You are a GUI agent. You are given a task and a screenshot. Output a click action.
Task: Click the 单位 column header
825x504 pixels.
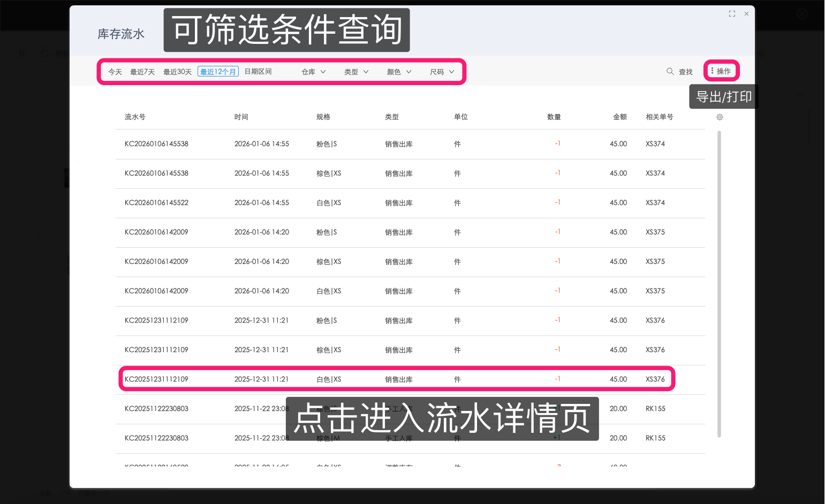coord(461,117)
